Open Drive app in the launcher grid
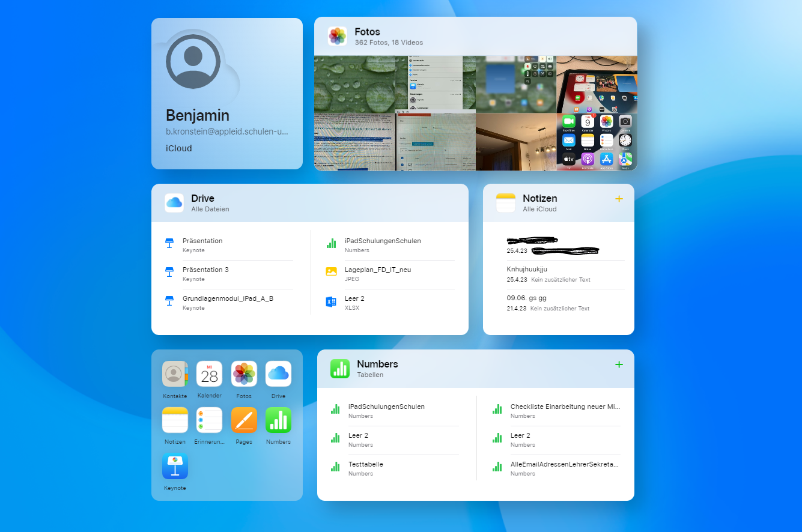 (x=278, y=373)
